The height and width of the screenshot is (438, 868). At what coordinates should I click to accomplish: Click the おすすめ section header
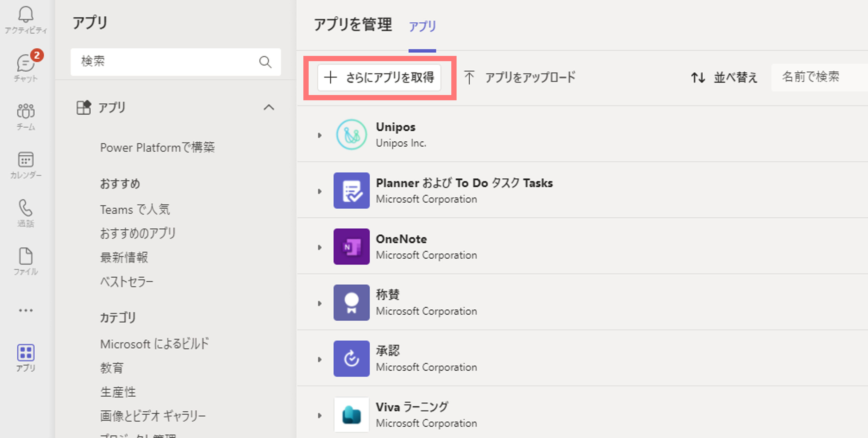[120, 184]
